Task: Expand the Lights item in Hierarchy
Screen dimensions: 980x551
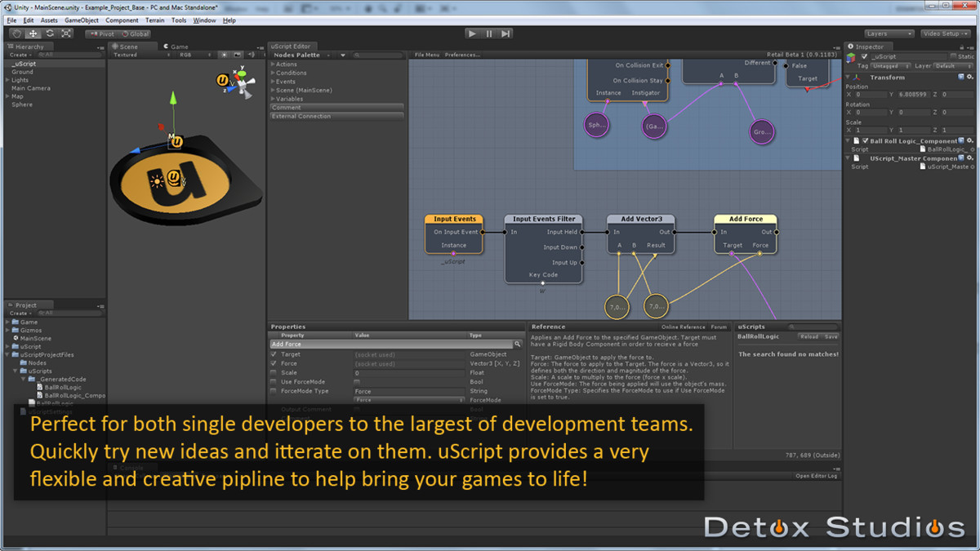Action: pyautogui.click(x=7, y=80)
